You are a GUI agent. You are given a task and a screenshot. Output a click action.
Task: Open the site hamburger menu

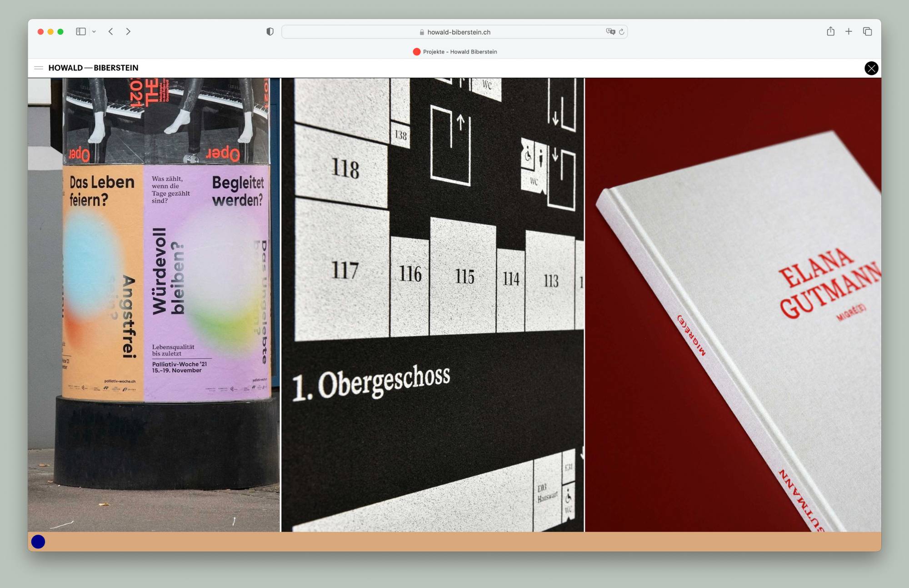coord(39,68)
